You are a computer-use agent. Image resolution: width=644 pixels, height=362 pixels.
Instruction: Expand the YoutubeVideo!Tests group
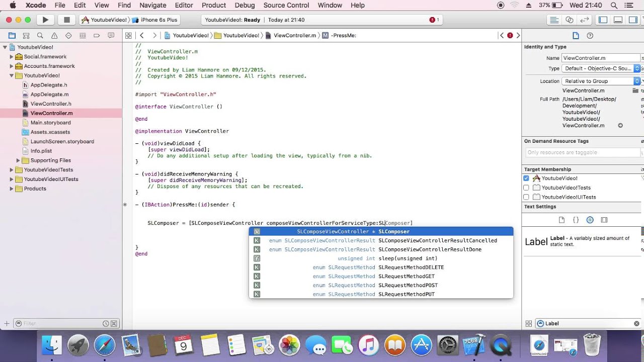12,170
